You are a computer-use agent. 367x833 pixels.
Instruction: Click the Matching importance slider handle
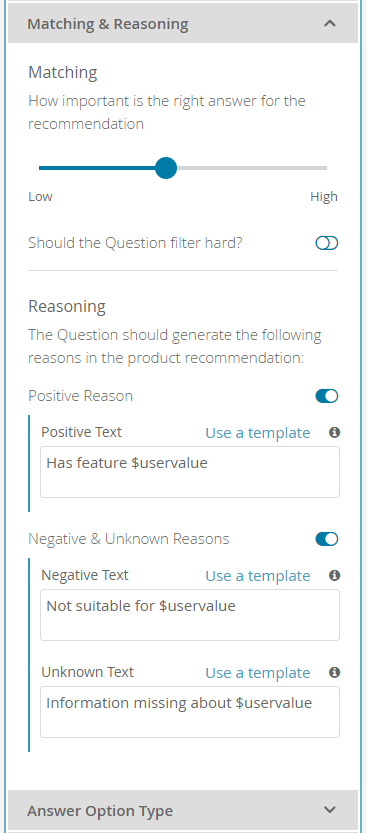pos(166,168)
